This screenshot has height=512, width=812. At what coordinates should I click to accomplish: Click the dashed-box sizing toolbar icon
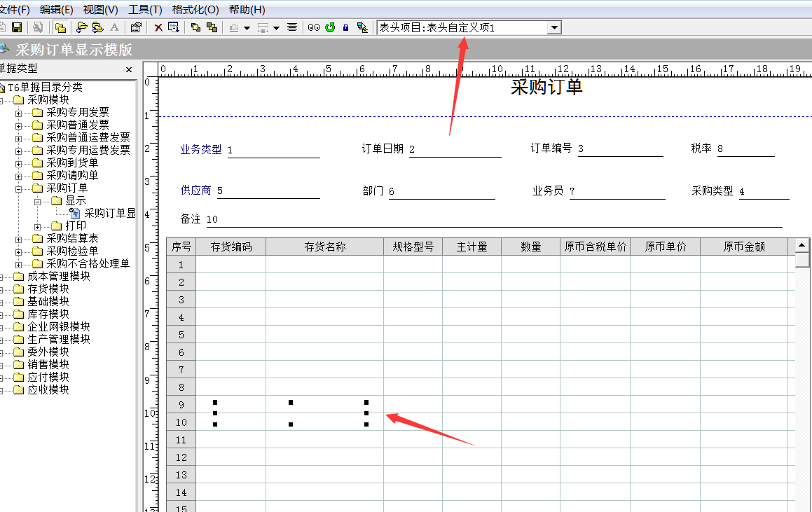point(263,27)
